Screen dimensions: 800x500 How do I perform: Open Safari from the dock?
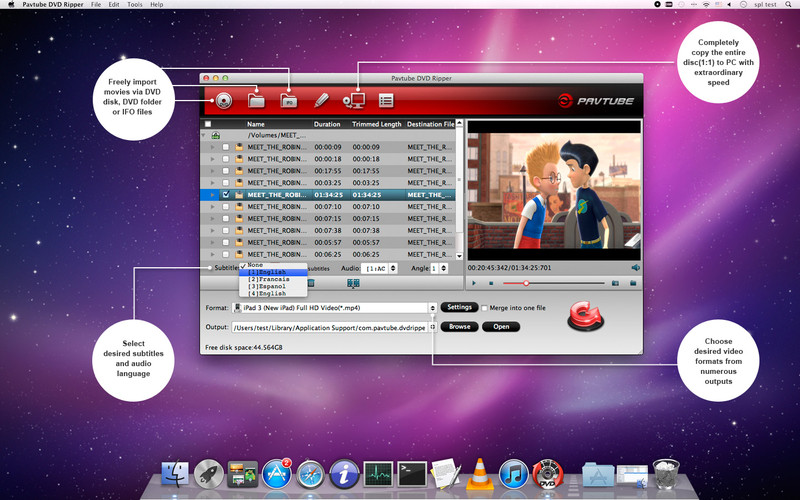coord(310,474)
